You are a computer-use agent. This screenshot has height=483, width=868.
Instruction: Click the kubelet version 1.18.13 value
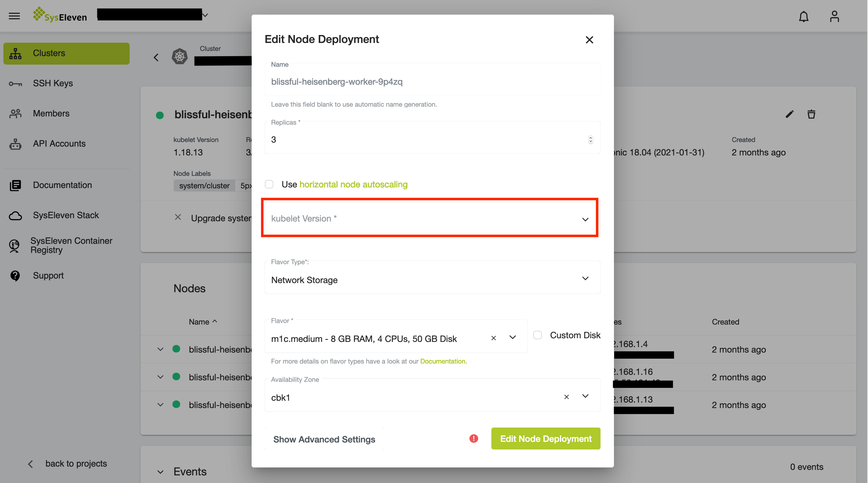click(x=188, y=152)
